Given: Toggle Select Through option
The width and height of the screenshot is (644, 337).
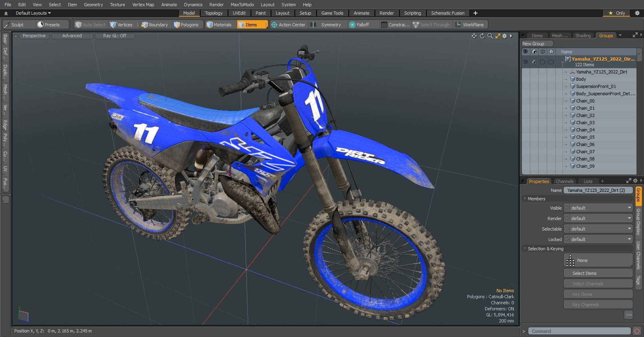Looking at the screenshot, I should point(431,25).
